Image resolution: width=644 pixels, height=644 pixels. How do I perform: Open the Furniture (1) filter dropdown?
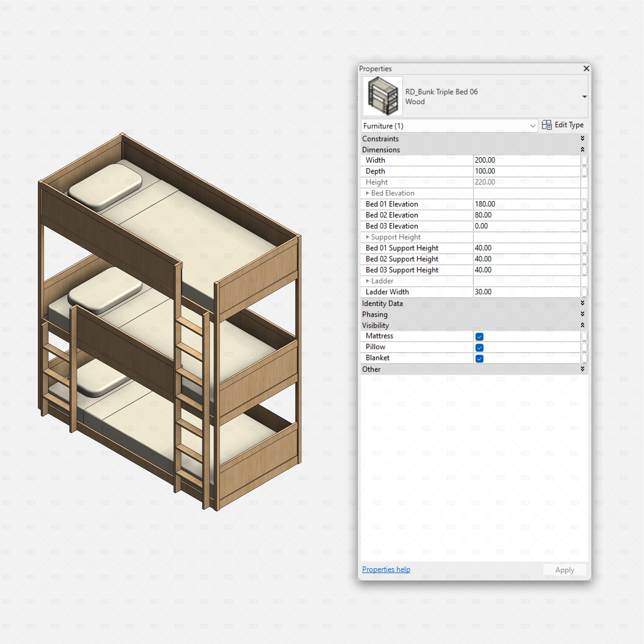point(532,126)
